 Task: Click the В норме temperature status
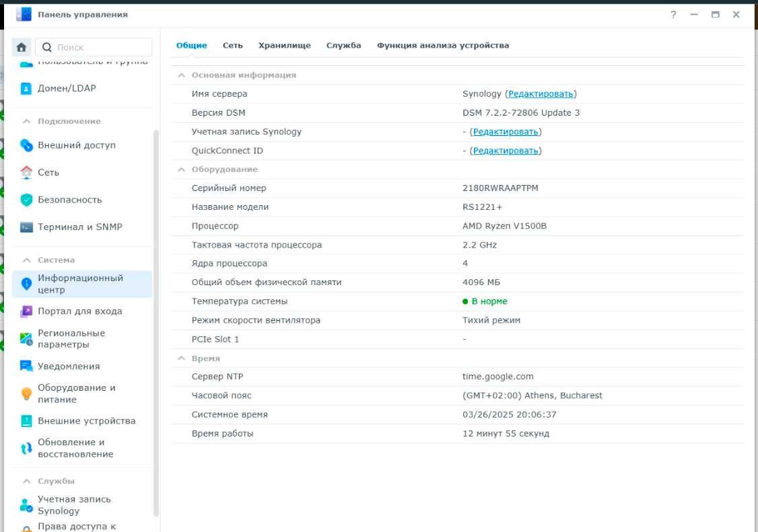point(485,301)
